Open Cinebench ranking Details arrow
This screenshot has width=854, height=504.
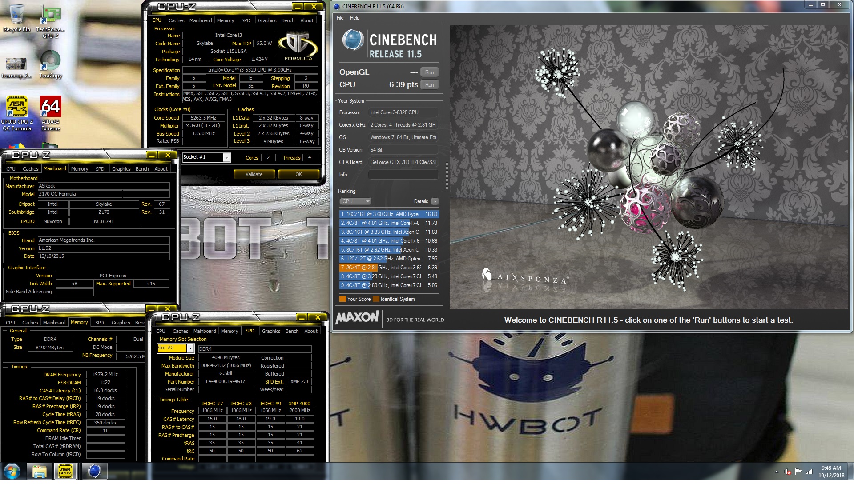435,201
